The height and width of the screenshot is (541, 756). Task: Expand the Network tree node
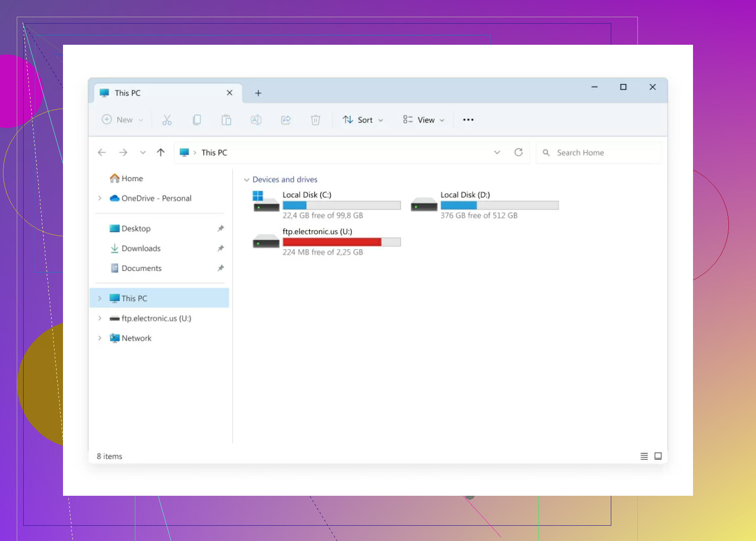[x=99, y=338]
